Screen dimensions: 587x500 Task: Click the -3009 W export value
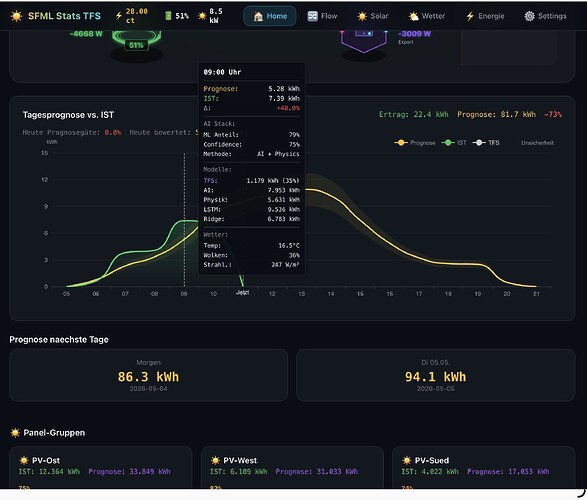click(414, 34)
